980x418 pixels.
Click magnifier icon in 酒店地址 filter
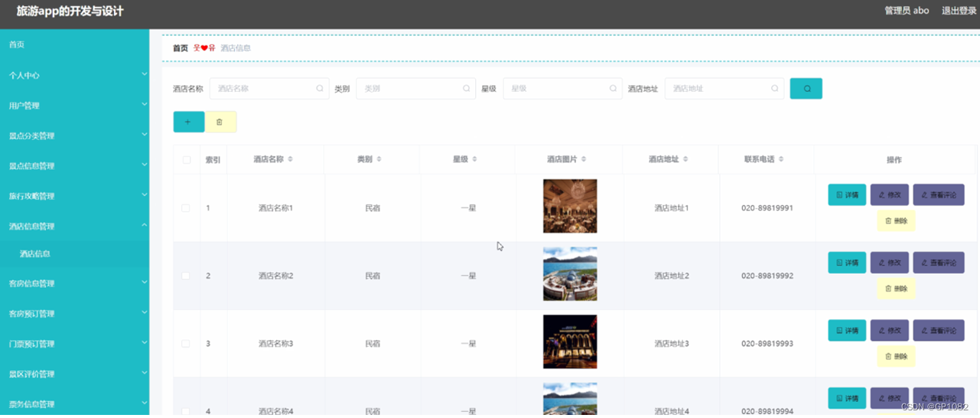pyautogui.click(x=774, y=89)
